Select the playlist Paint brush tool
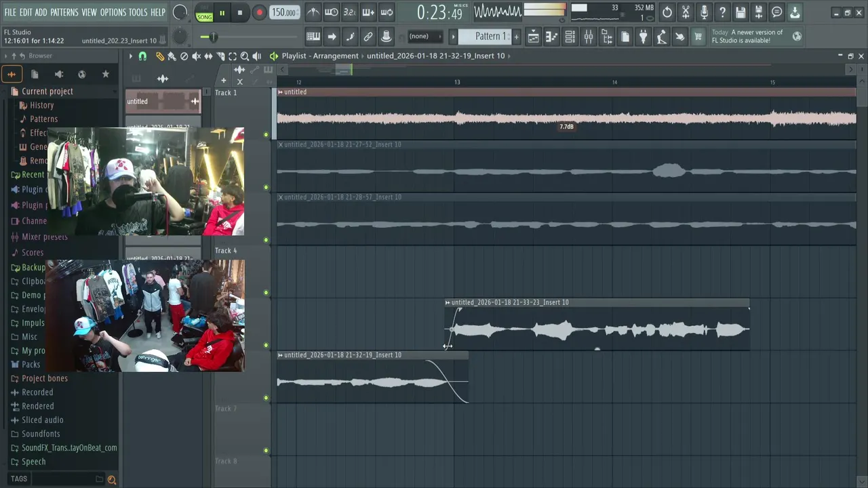Viewport: 868px width, 488px height. coord(172,56)
